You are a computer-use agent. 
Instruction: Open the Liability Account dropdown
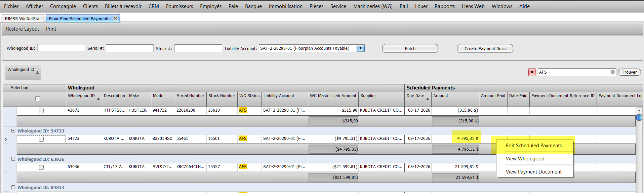360,48
